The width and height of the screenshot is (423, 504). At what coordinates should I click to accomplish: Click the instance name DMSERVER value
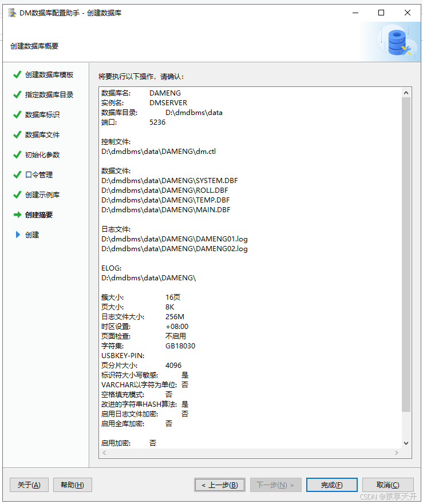(x=168, y=102)
